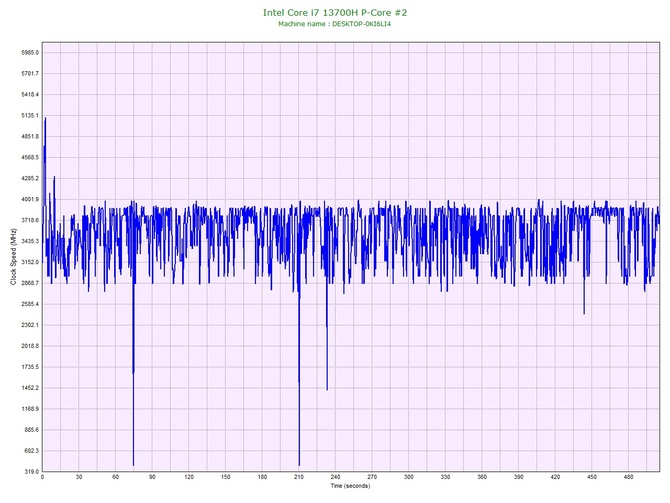Screen dimensions: 670x503
Task: Click the 360 seconds time axis label
Action: tap(482, 477)
